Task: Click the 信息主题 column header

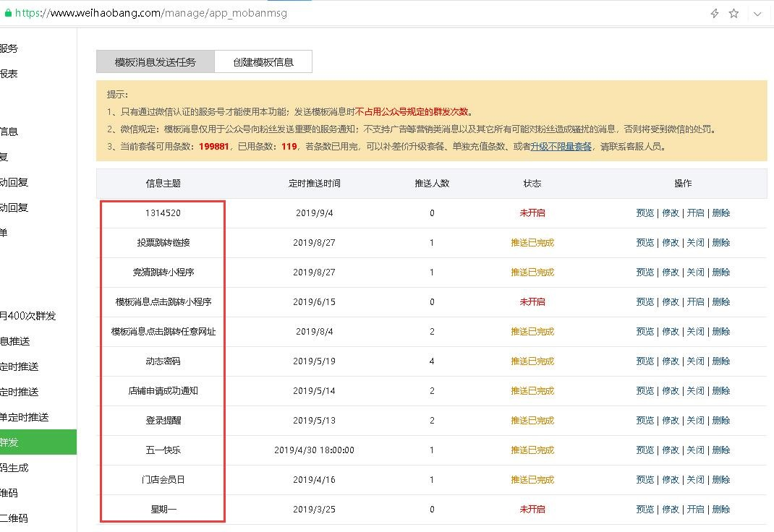Action: [163, 184]
